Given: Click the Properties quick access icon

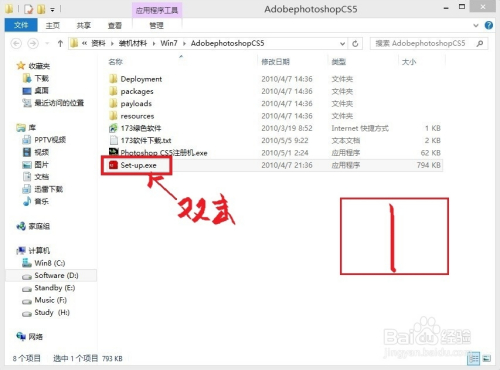Looking at the screenshot, I should coord(29,9).
